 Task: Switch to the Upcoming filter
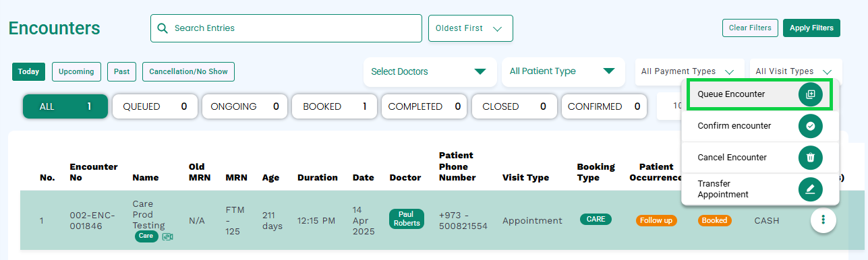tap(77, 71)
